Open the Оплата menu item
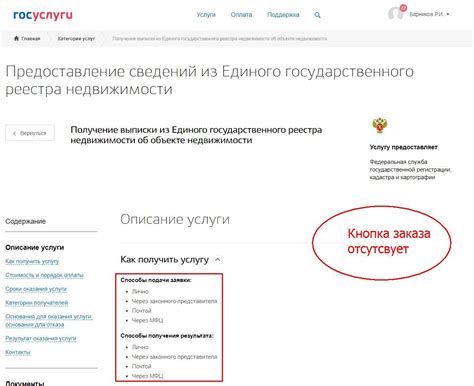 [241, 15]
